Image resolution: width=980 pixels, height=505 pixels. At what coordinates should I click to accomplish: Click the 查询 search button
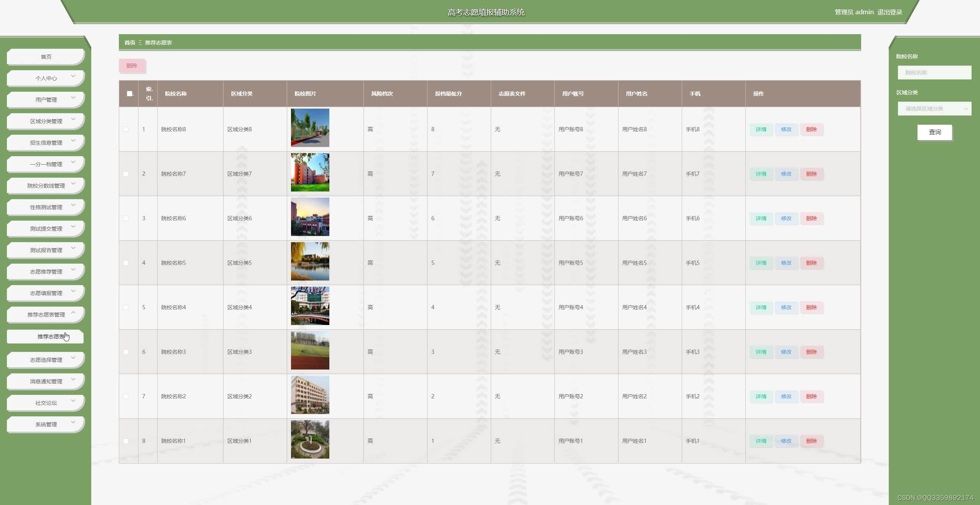click(935, 132)
